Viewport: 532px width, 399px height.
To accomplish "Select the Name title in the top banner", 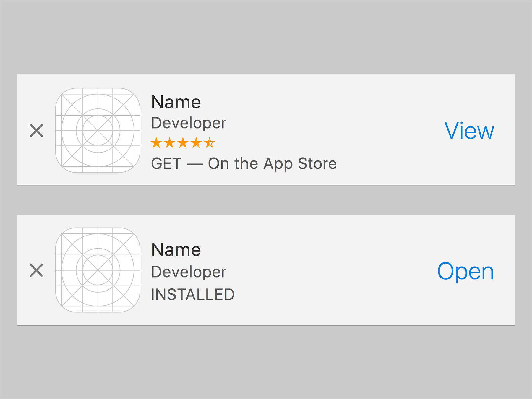I will pyautogui.click(x=176, y=102).
